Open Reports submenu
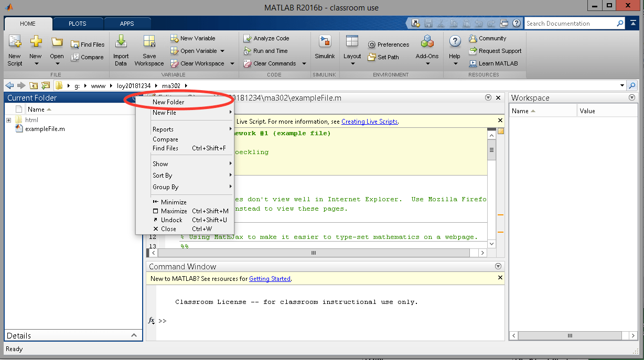The height and width of the screenshot is (360, 644). [x=185, y=129]
